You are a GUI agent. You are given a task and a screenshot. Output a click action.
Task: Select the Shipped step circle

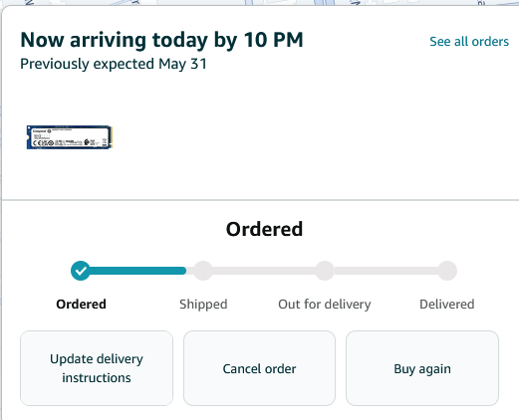coord(203,271)
